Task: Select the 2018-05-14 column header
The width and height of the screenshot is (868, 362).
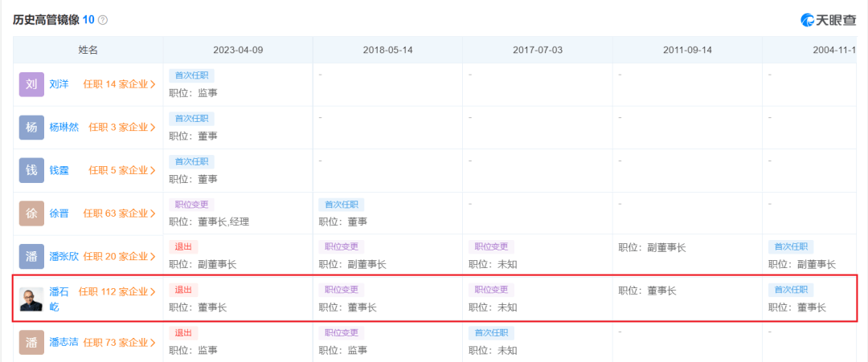Action: click(387, 50)
